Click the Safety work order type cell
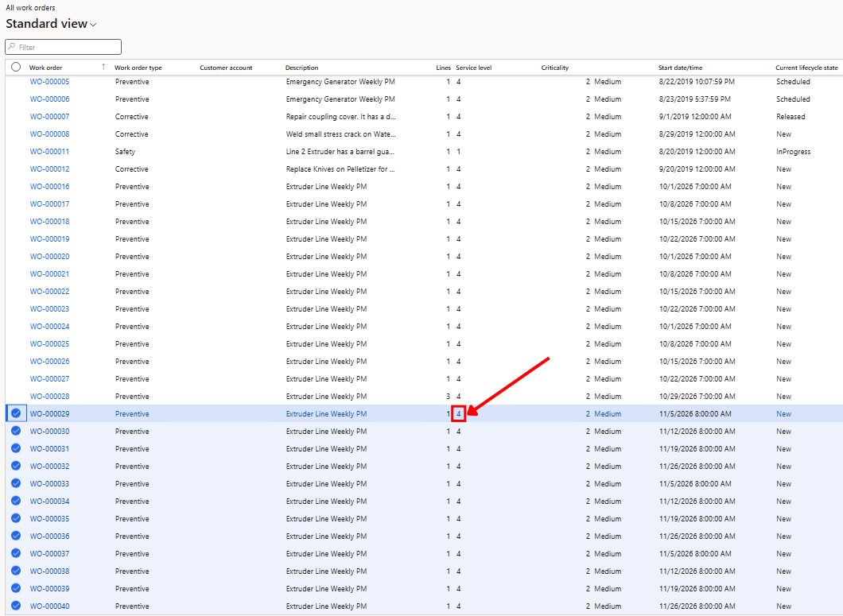 pos(126,152)
